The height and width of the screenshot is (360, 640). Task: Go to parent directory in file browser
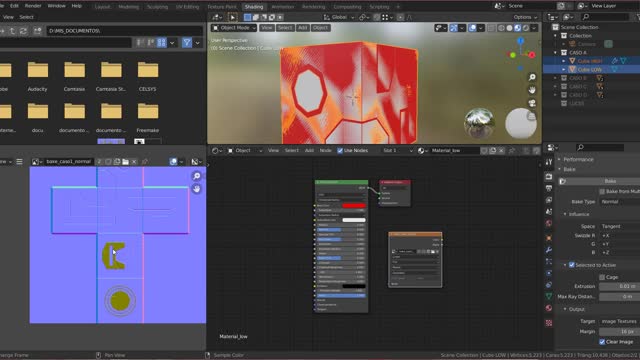point(12,31)
